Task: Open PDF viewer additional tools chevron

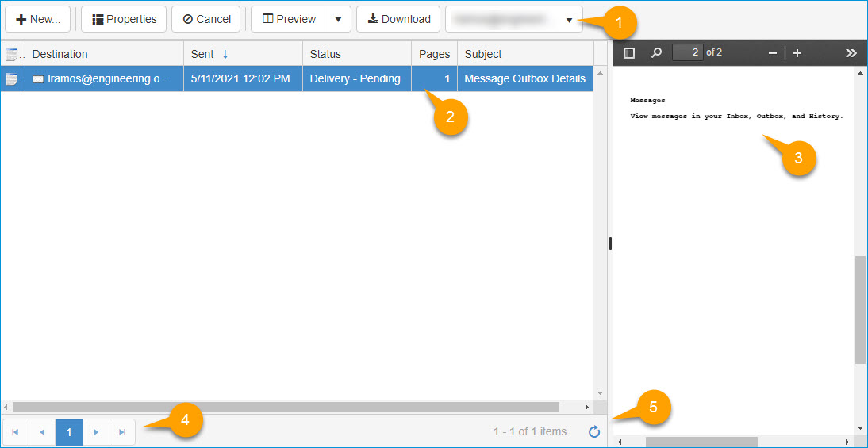Action: 851,53
